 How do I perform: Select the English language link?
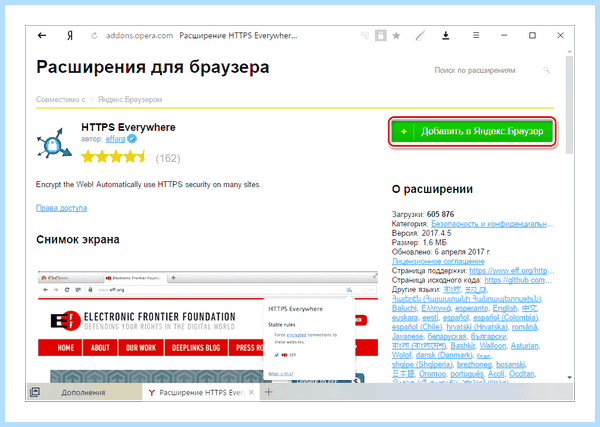coord(505,308)
